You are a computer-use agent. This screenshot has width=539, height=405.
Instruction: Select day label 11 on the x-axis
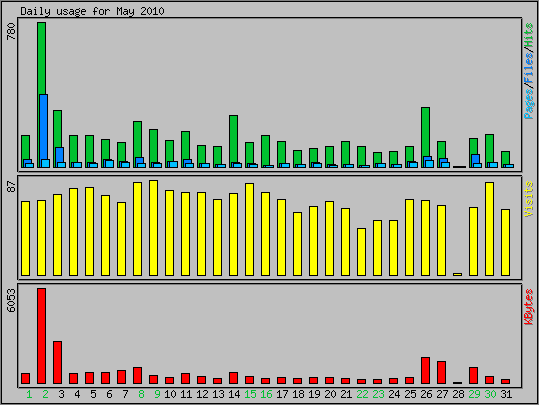[x=186, y=394]
